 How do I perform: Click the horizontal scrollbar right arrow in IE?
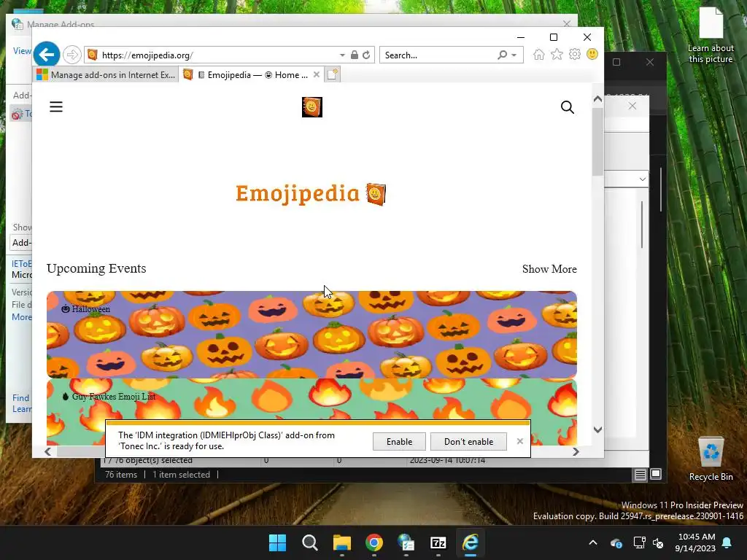(576, 451)
